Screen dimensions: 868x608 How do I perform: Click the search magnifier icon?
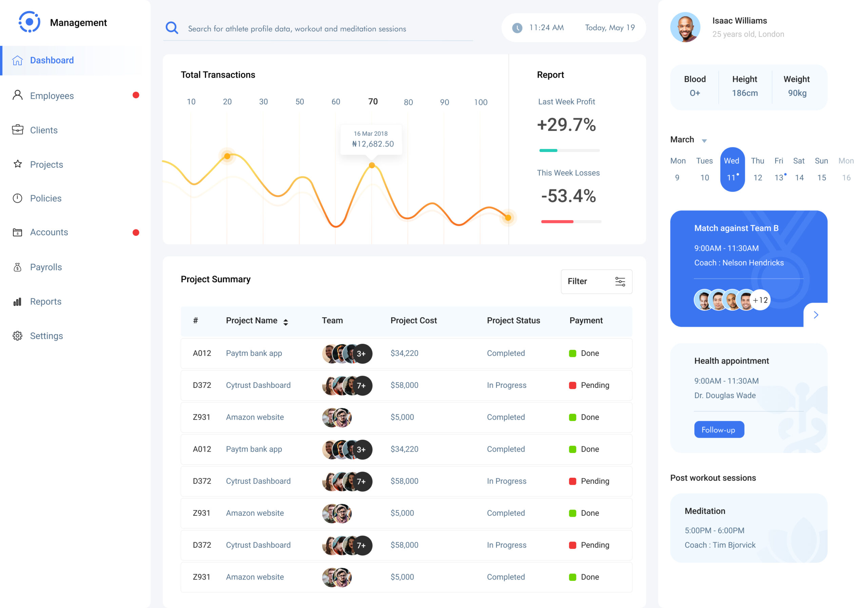pos(172,27)
